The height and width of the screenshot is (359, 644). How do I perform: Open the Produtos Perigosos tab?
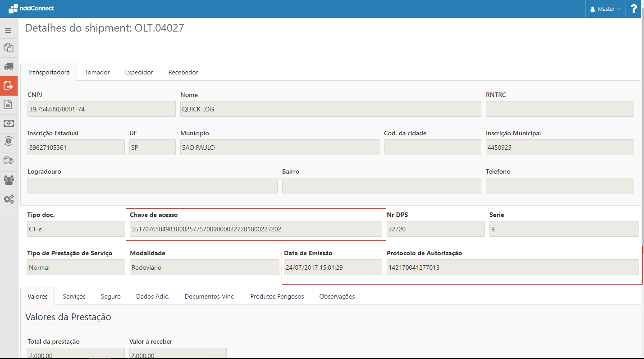(x=277, y=296)
